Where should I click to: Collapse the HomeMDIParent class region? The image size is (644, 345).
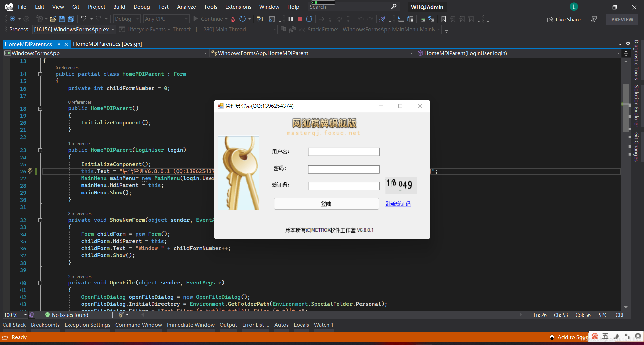40,74
